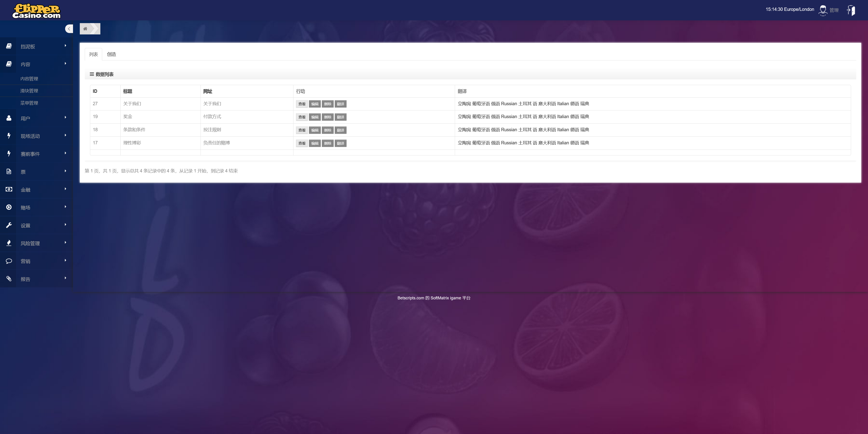Screen dimensions: 868x434
Task: Click the Risk management sidebar icon
Action: pyautogui.click(x=9, y=243)
